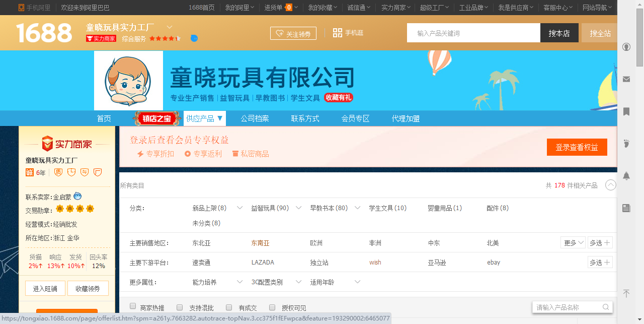
Task: Click the 手机阿里 phone icon
Action: 21,8
